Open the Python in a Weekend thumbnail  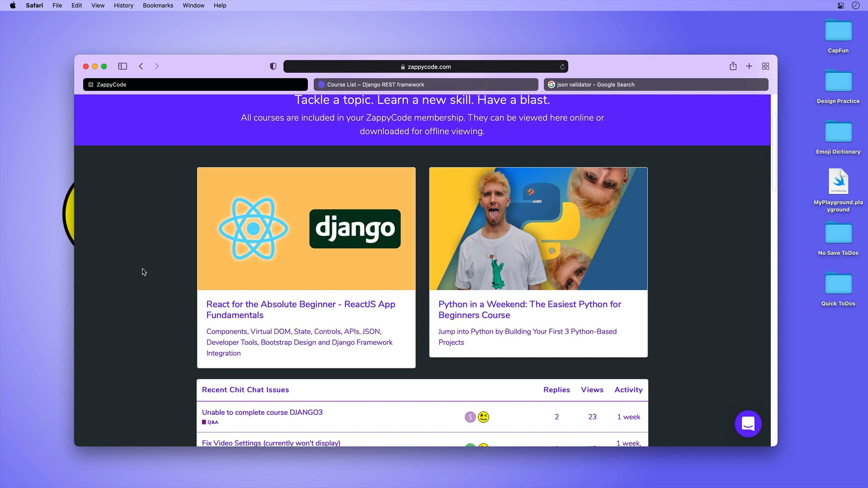point(538,229)
